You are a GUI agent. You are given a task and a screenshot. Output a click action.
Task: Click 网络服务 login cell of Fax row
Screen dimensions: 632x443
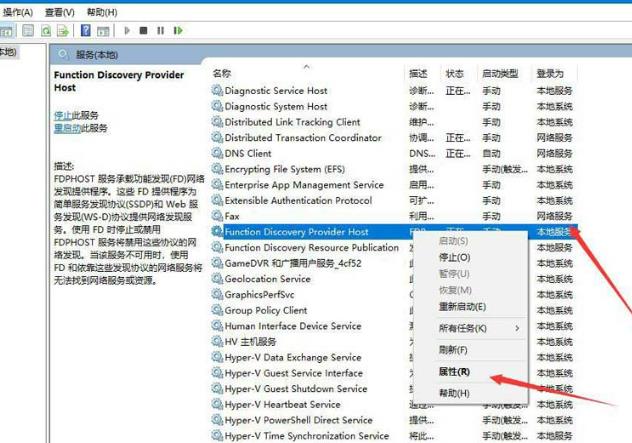555,216
